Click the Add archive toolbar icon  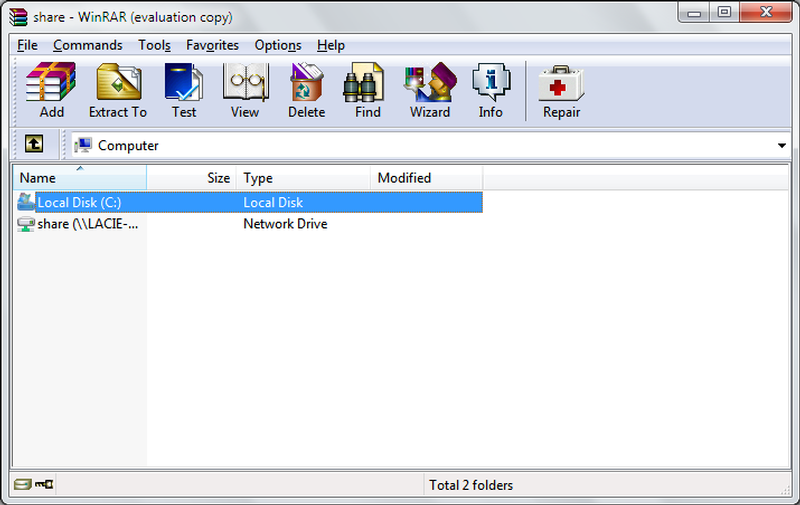pos(51,90)
